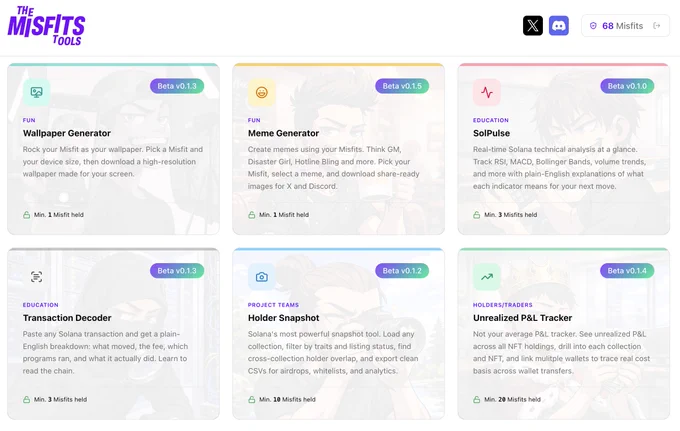This screenshot has height=431, width=680.
Task: Select the SolPulse card heading
Action: click(x=491, y=133)
